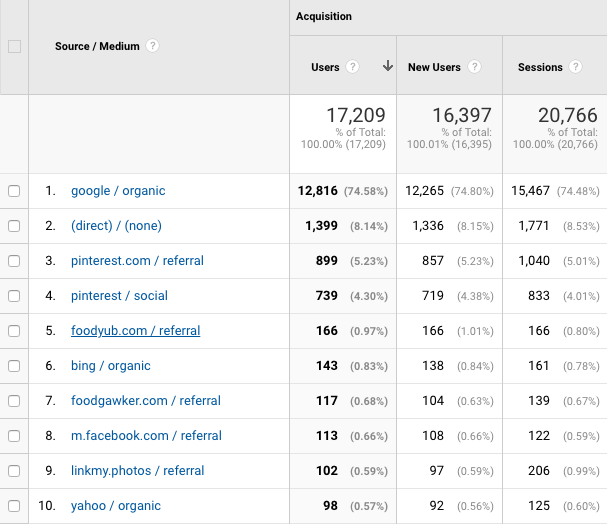Click the 161 sessions value
Image resolution: width=607 pixels, height=524 pixels.
pos(539,366)
